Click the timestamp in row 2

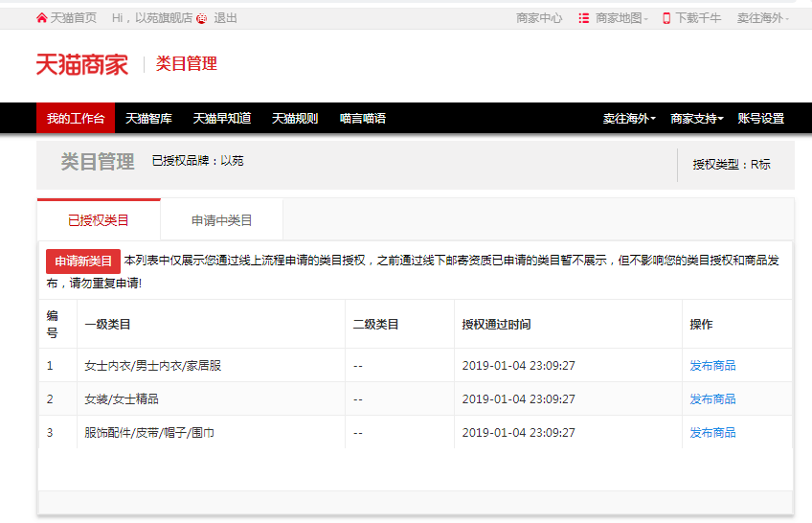coord(518,399)
